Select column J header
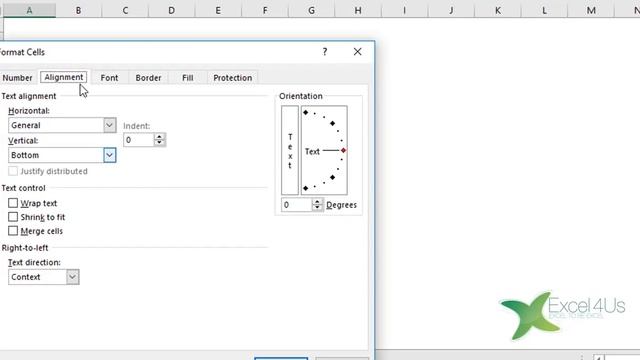The width and height of the screenshot is (640, 360). tap(451, 11)
